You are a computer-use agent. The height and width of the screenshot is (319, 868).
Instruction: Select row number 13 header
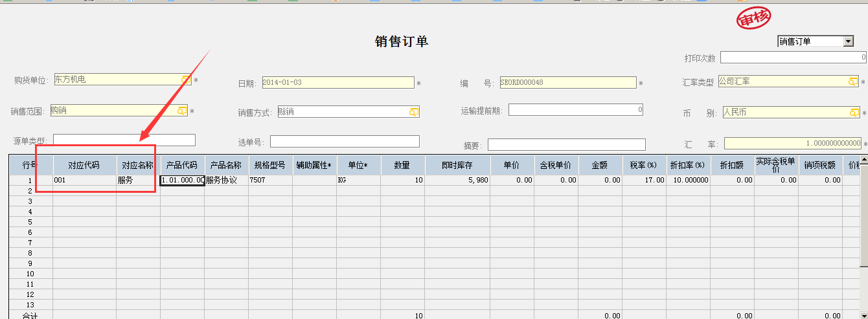tap(31, 305)
